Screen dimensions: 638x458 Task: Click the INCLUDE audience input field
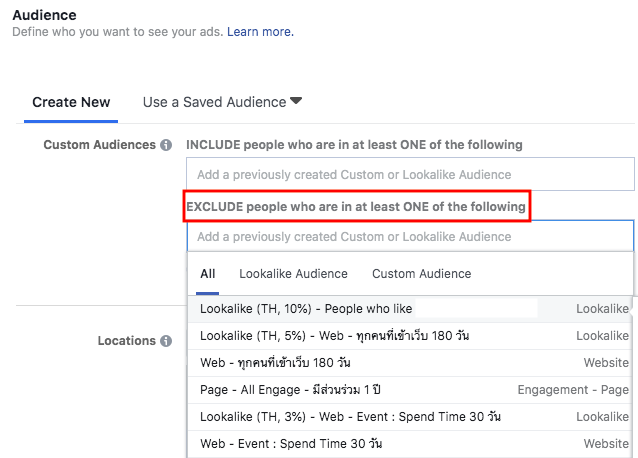tap(410, 173)
